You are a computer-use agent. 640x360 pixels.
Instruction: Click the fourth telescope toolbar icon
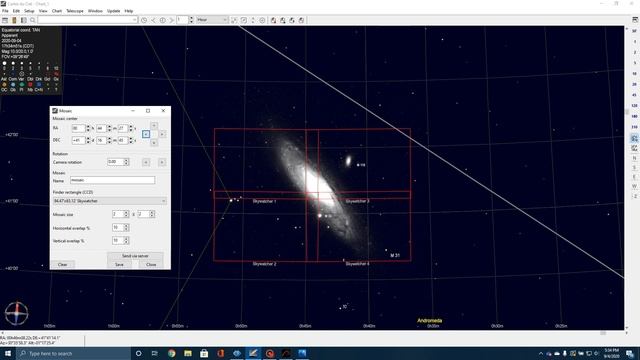click(x=301, y=20)
